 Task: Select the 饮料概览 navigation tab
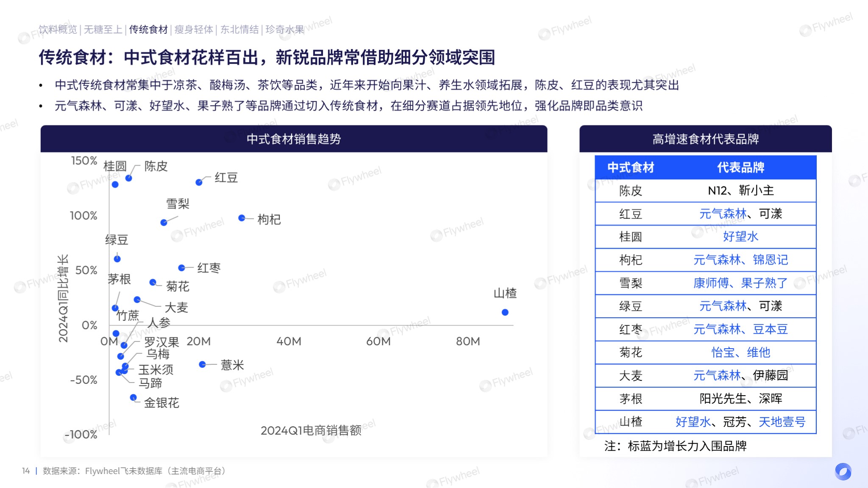(58, 30)
